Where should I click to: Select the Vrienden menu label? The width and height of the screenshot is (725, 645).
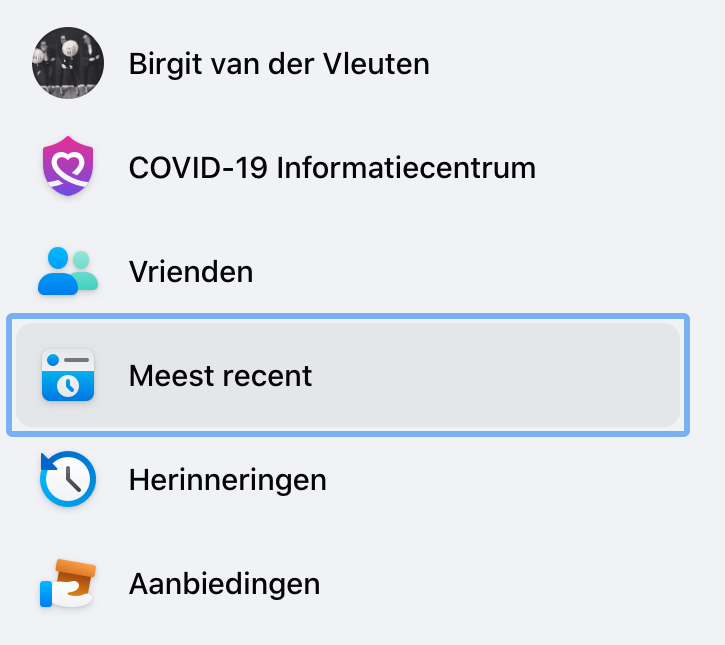click(191, 271)
